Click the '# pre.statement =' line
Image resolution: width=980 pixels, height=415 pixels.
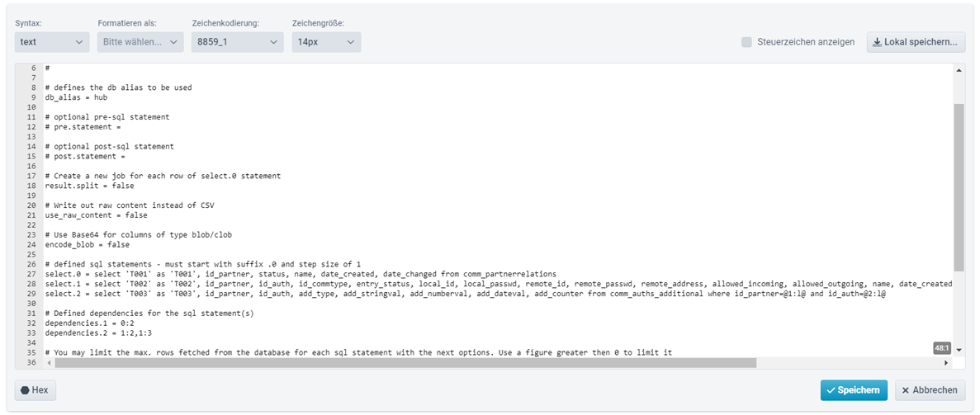coord(83,127)
